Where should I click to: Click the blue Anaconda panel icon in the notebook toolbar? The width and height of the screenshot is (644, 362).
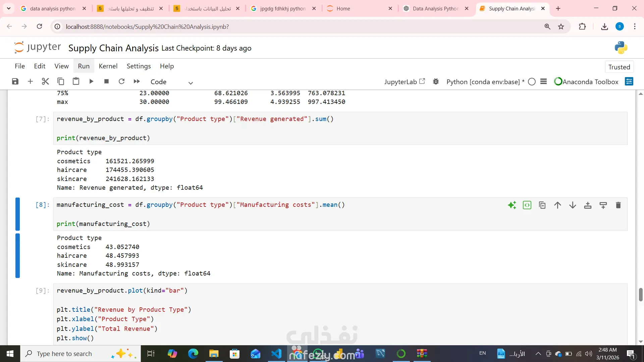tap(629, 81)
